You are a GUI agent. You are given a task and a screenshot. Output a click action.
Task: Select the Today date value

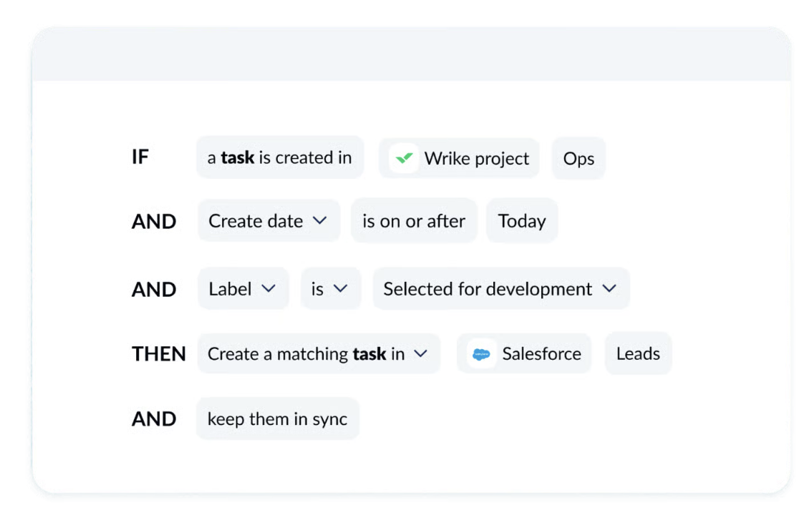coord(522,221)
